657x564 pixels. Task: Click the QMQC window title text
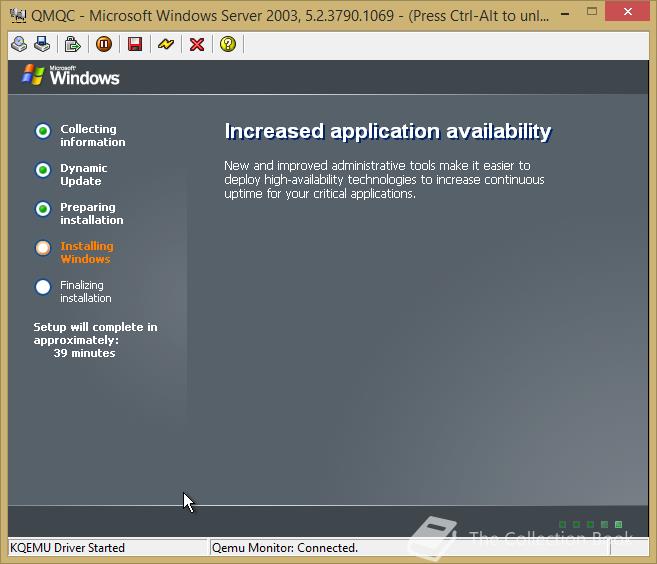pos(290,16)
